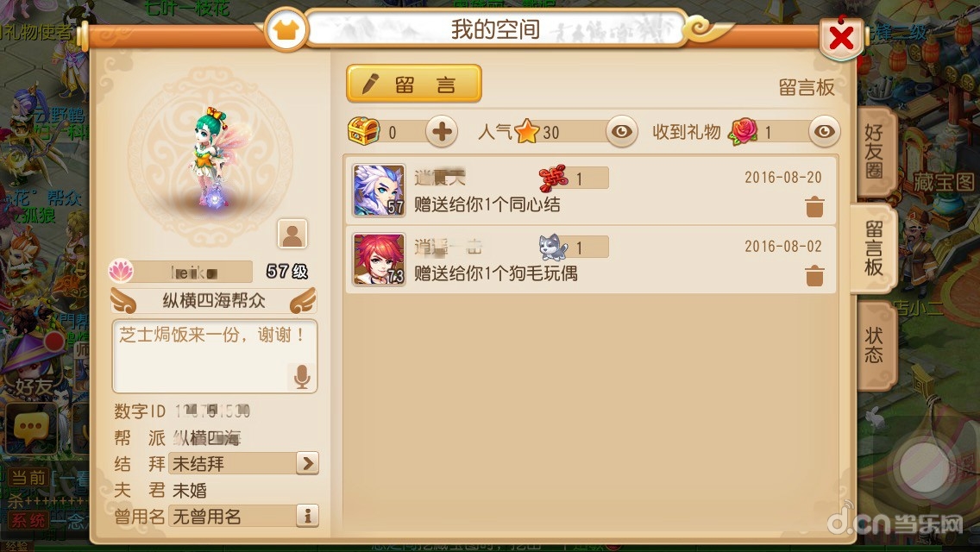This screenshot has width=980, height=552.
Task: Close the 我的空间 window
Action: [x=841, y=38]
